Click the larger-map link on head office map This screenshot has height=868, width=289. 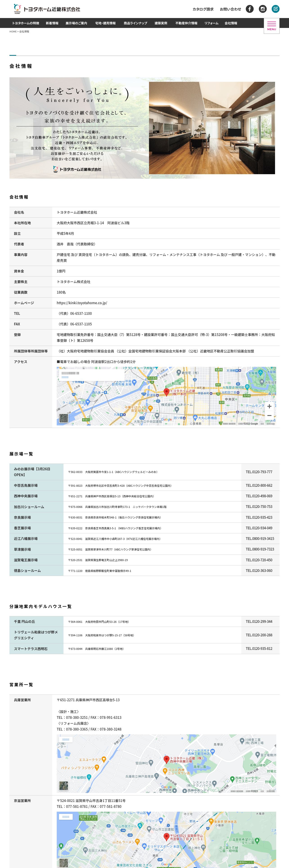(x=65, y=377)
